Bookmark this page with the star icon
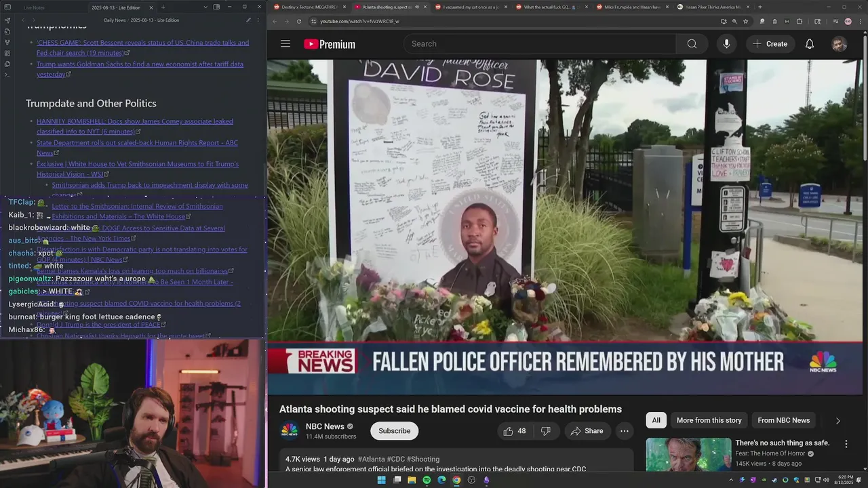This screenshot has width=868, height=488. [x=745, y=21]
